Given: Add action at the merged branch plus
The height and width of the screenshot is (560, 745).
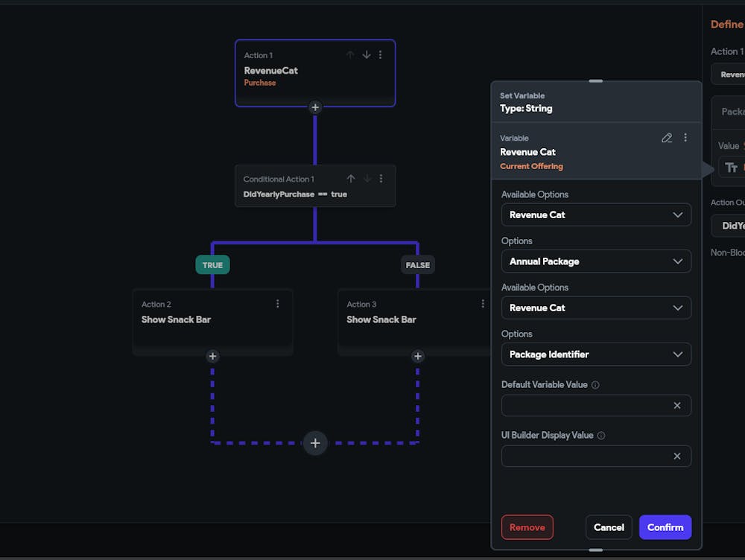Looking at the screenshot, I should point(315,443).
